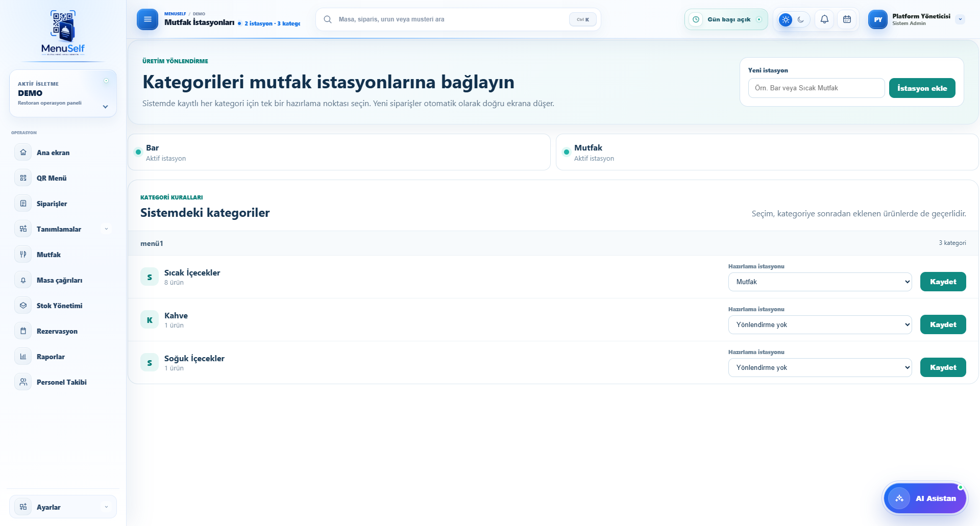
Task: Open Ana ekran menu item
Action: tap(63, 153)
